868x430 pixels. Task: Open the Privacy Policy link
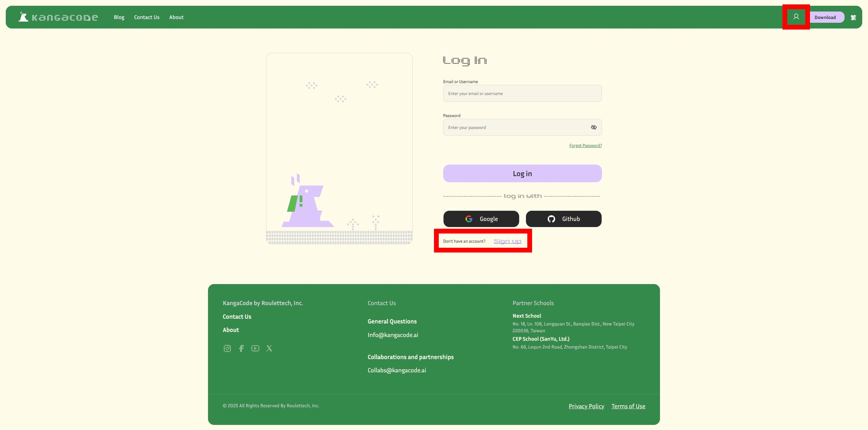[x=586, y=406]
